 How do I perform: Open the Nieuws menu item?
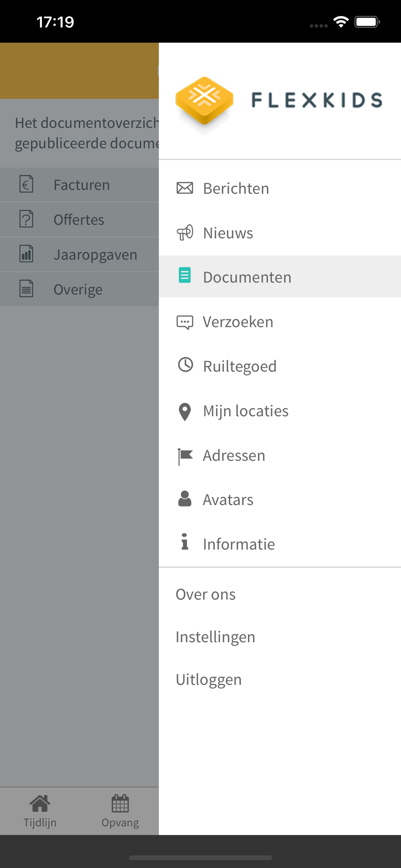pos(280,233)
